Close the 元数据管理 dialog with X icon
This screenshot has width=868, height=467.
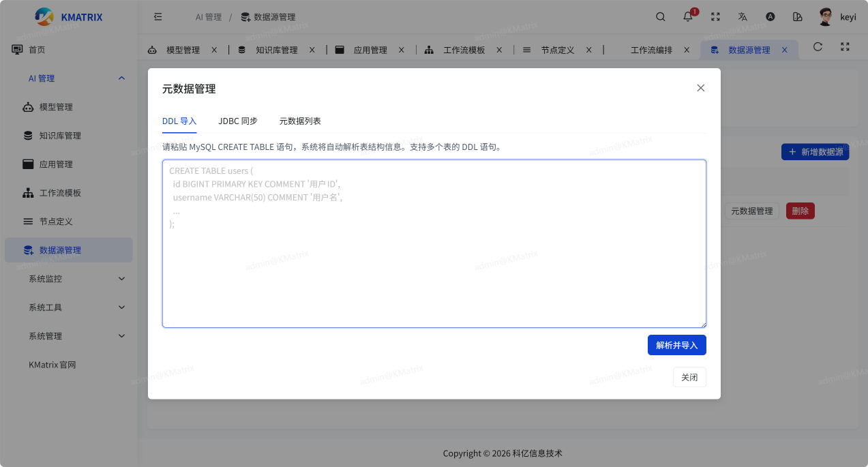point(700,88)
